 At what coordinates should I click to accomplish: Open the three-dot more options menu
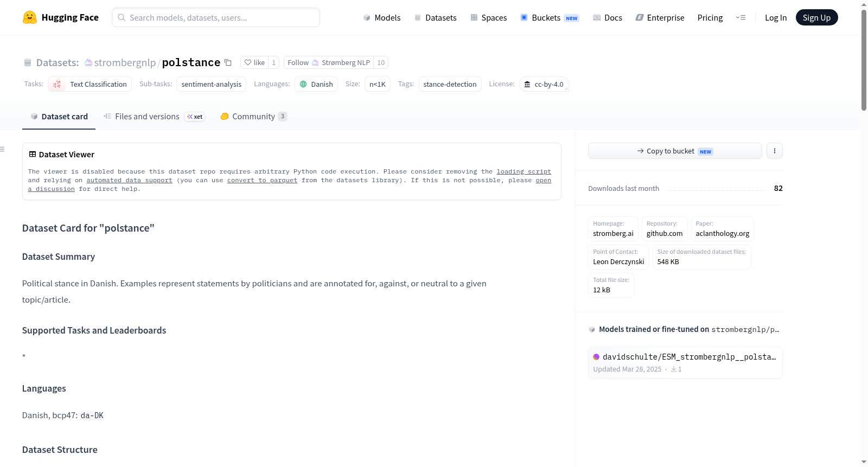point(775,151)
